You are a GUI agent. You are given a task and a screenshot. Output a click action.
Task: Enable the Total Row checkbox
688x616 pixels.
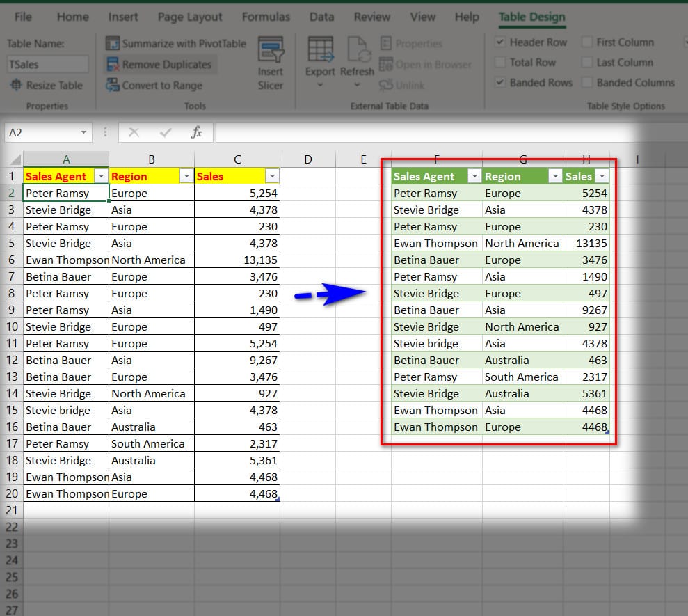(499, 63)
